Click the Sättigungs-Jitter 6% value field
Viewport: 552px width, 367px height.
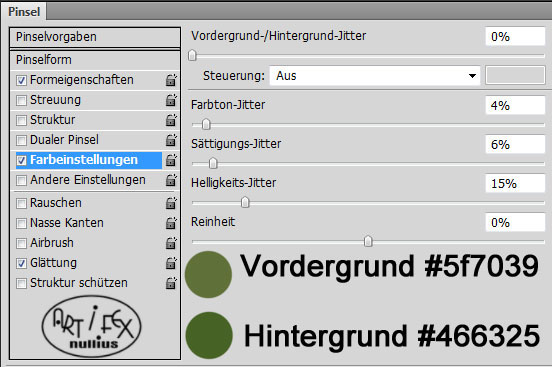515,145
